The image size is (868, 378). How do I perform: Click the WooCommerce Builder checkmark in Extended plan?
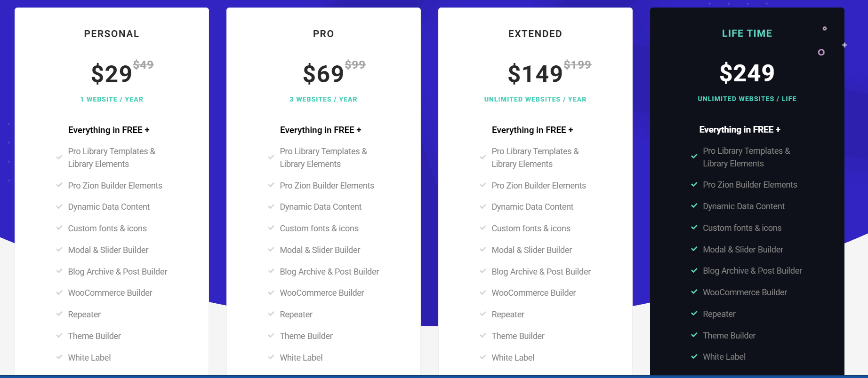click(x=483, y=292)
